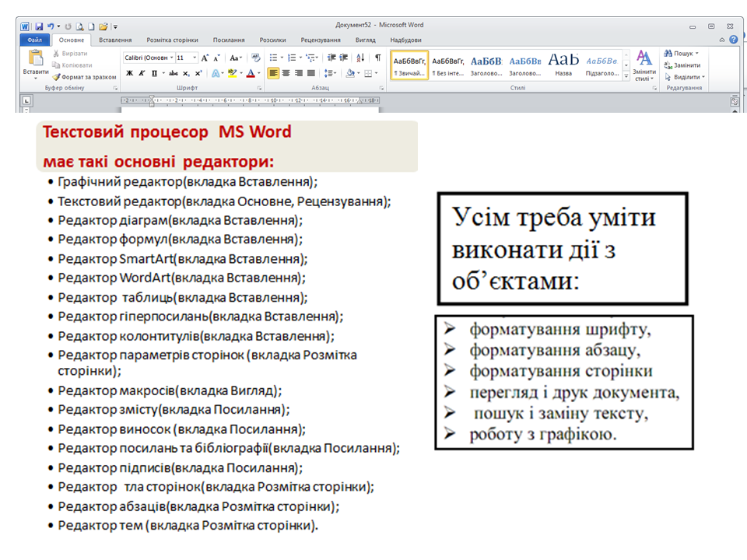Switch to the Посилання tab

[x=229, y=40]
